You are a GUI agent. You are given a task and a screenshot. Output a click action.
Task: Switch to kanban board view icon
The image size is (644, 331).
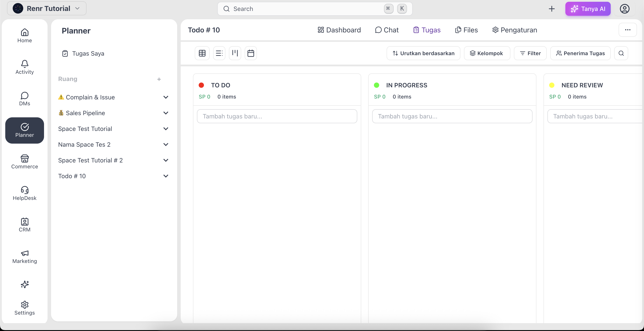coord(235,53)
